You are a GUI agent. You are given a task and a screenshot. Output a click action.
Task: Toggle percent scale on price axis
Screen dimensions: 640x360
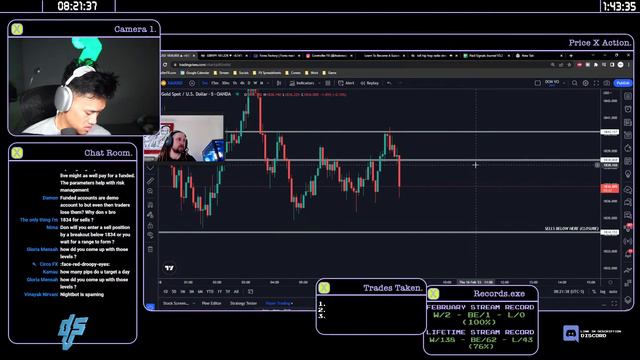594,292
